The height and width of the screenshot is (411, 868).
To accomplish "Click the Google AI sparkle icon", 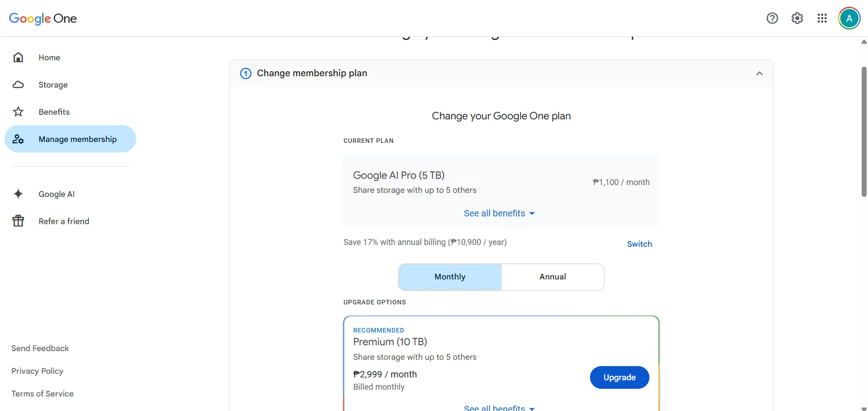I will click(18, 194).
